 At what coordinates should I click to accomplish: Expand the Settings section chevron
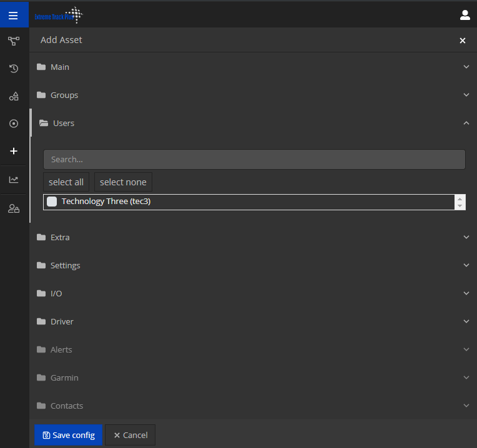point(466,265)
